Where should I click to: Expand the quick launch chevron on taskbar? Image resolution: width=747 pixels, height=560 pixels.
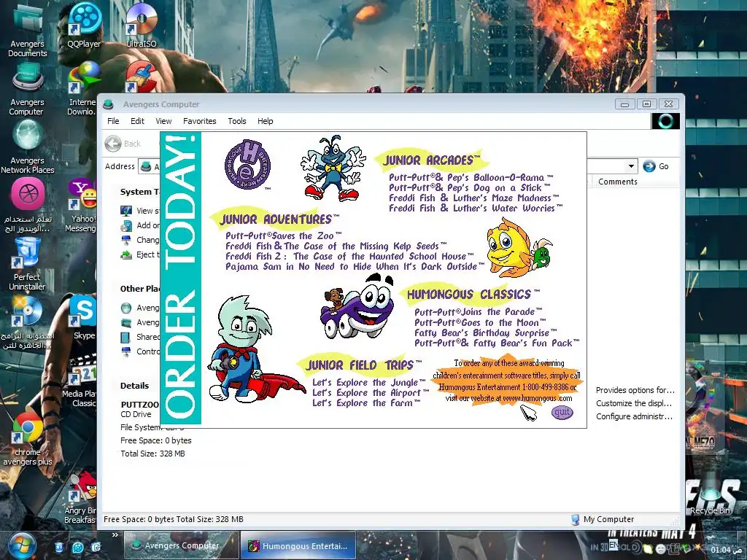pyautogui.click(x=115, y=535)
